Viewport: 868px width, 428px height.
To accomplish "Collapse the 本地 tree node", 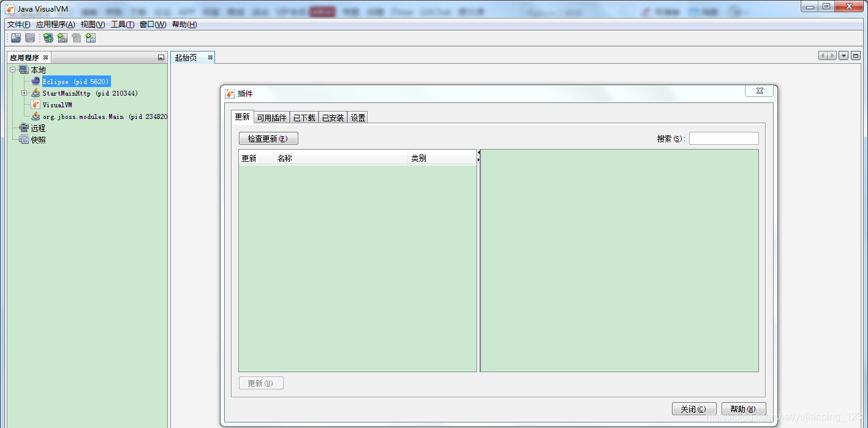I will tap(12, 70).
